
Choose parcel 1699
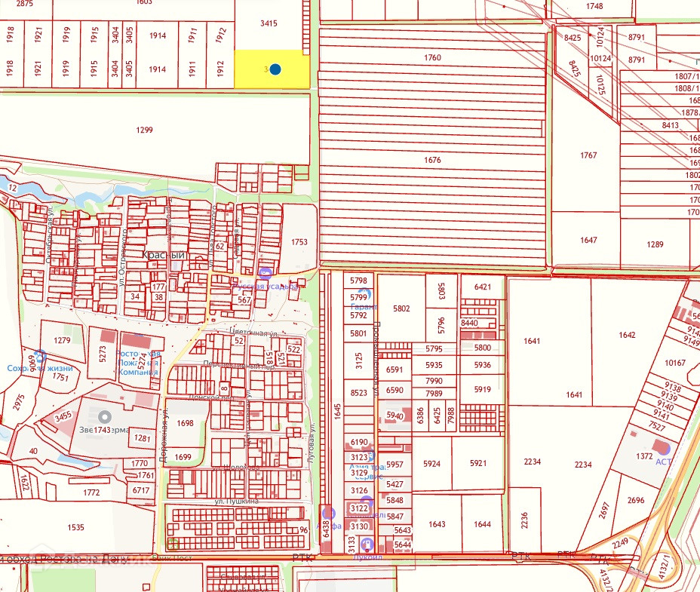point(183,457)
